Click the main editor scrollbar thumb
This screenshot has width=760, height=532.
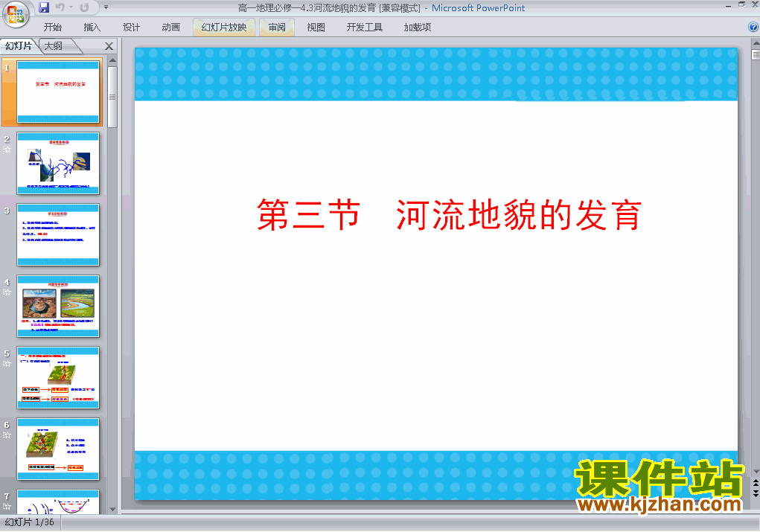756,55
